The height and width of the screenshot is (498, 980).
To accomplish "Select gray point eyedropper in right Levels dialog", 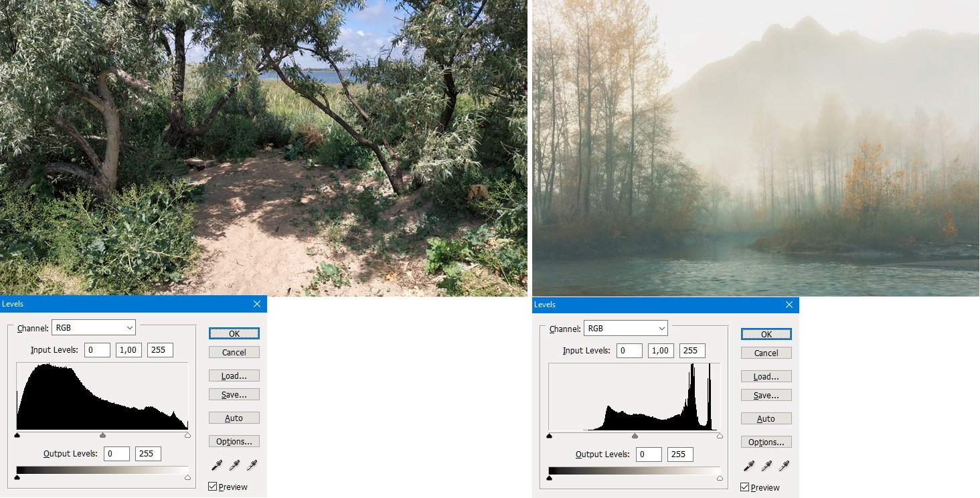I will (766, 465).
